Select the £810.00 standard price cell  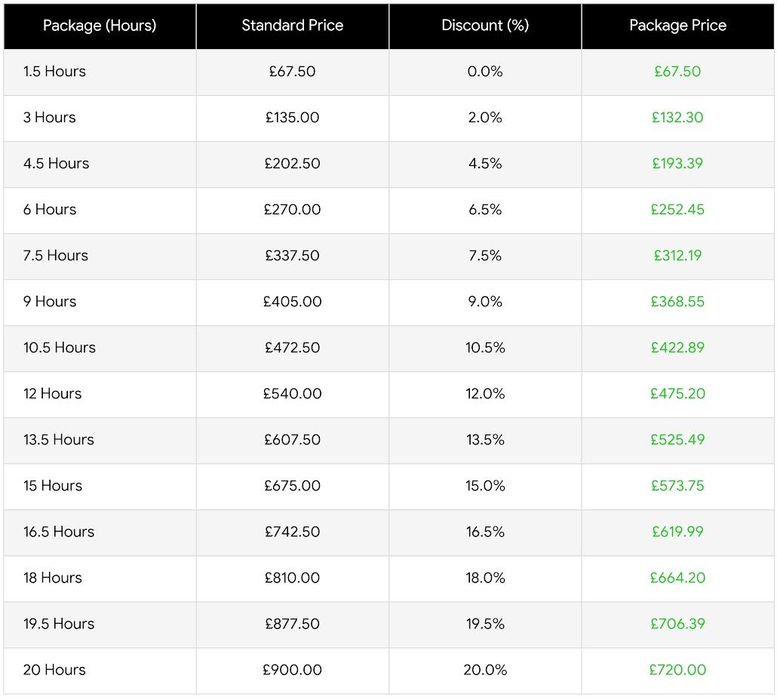292,578
